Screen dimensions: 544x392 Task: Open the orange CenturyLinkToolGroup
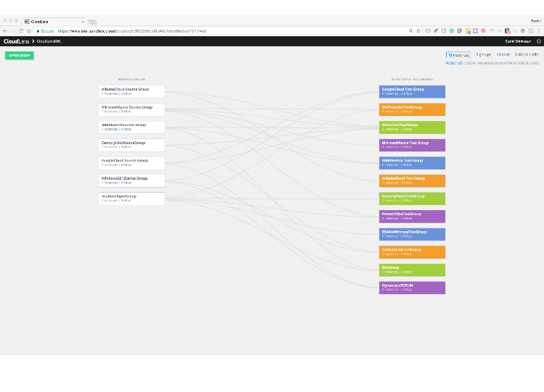tap(412, 252)
